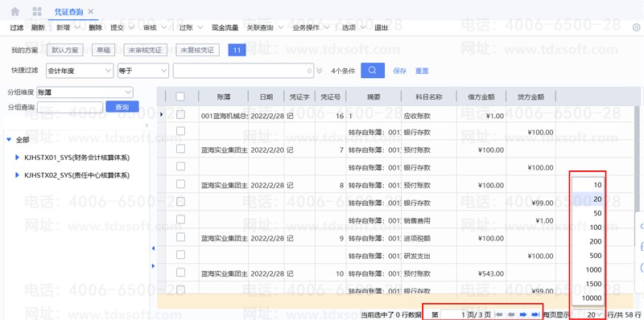Expand the filter conditions double-chevron icon

point(320,71)
